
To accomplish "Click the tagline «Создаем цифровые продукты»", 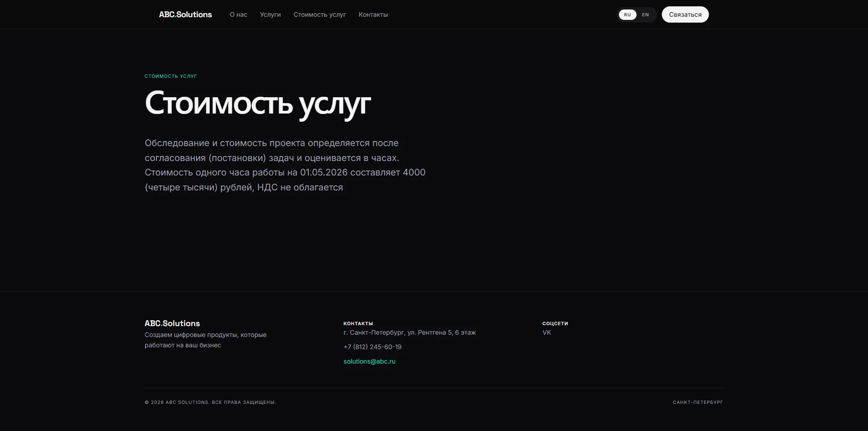I will point(191,335).
